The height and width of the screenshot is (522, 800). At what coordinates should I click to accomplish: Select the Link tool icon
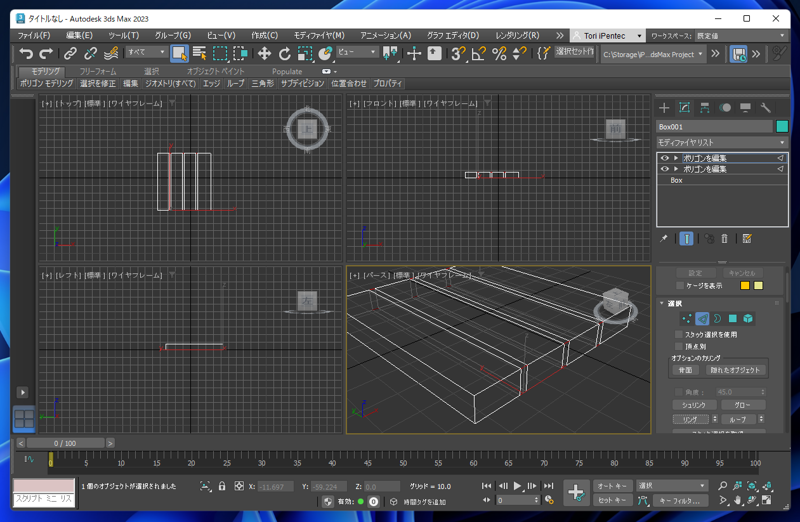pyautogui.click(x=70, y=53)
